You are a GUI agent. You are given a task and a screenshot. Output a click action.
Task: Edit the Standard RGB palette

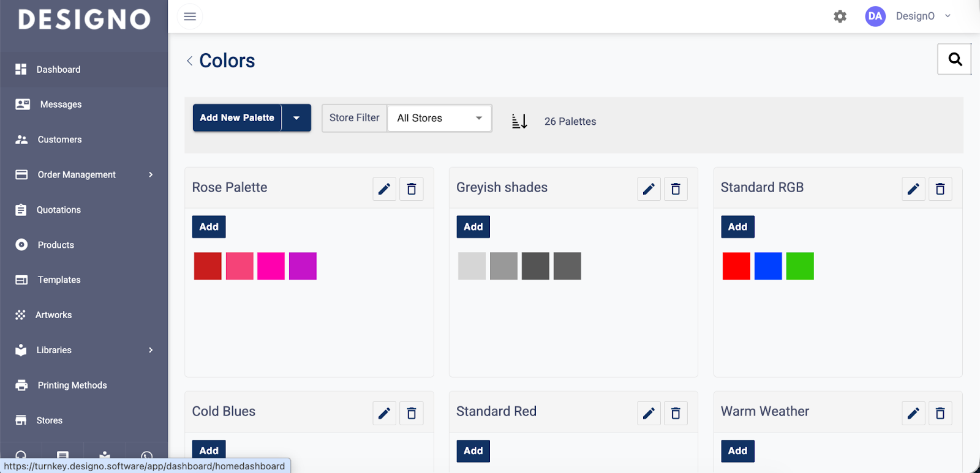click(x=913, y=189)
